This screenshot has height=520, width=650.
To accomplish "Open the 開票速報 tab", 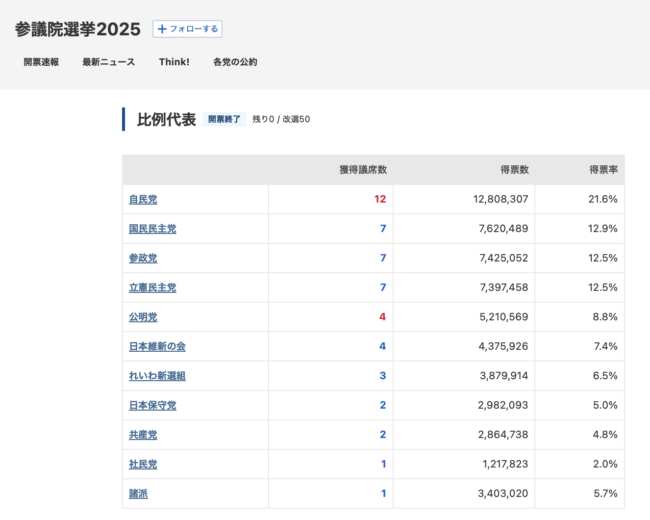I will pyautogui.click(x=41, y=62).
